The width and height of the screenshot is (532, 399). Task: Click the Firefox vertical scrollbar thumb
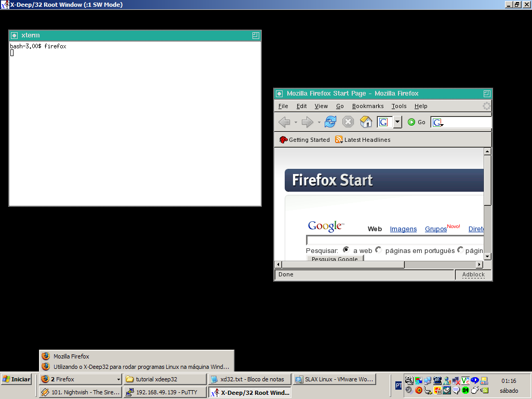pos(487,180)
